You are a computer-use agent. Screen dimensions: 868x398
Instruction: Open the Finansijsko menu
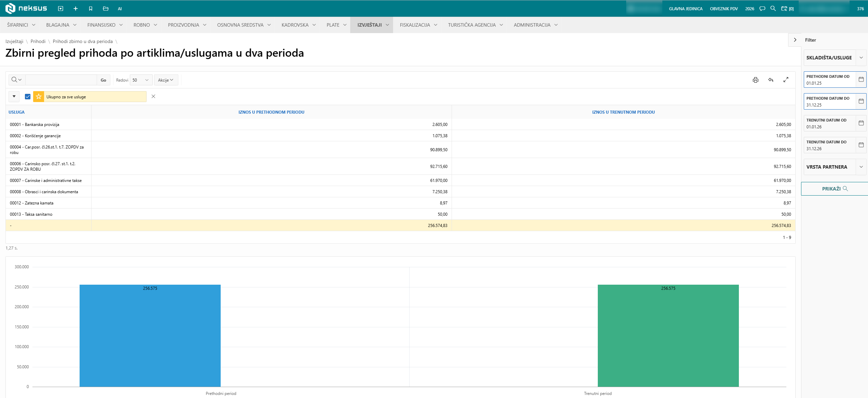pyautogui.click(x=105, y=25)
